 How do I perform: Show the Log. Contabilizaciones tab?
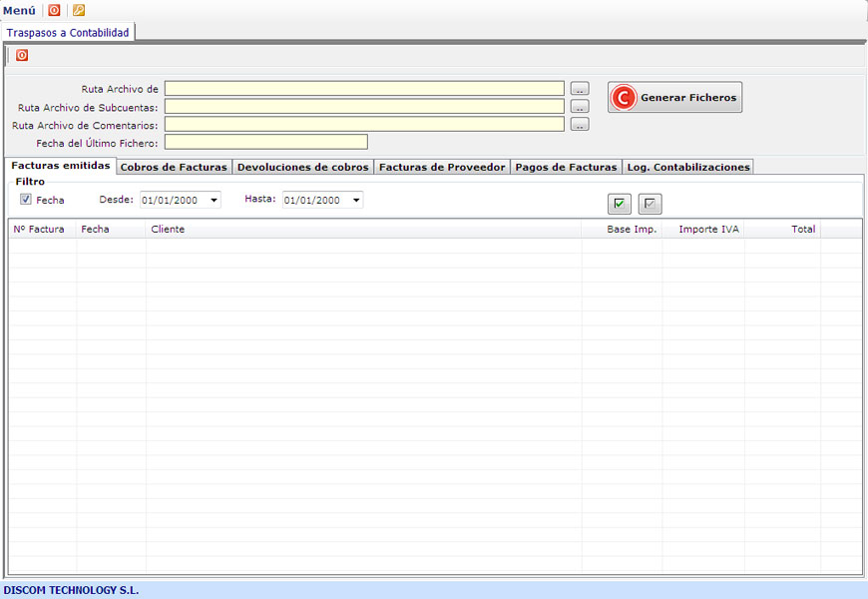(687, 167)
